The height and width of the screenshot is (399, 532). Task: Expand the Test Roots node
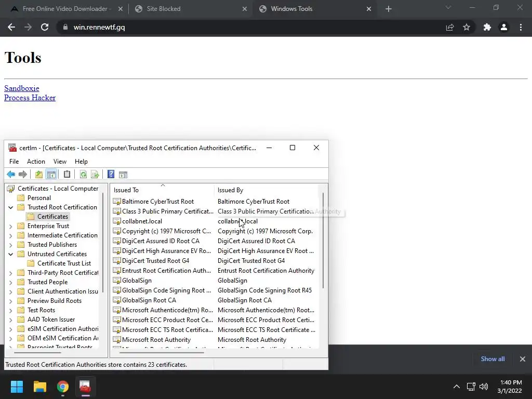pyautogui.click(x=11, y=311)
